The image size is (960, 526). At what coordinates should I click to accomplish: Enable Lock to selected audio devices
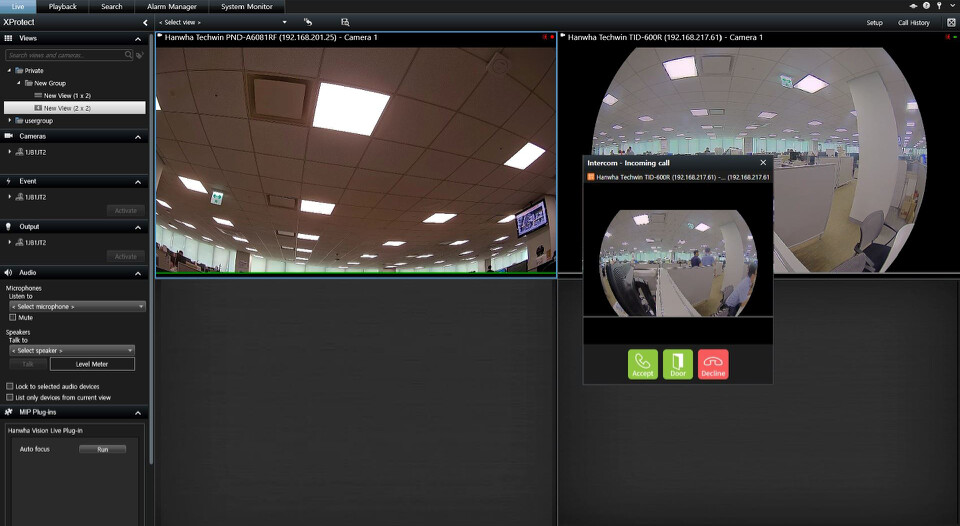pyautogui.click(x=10, y=386)
